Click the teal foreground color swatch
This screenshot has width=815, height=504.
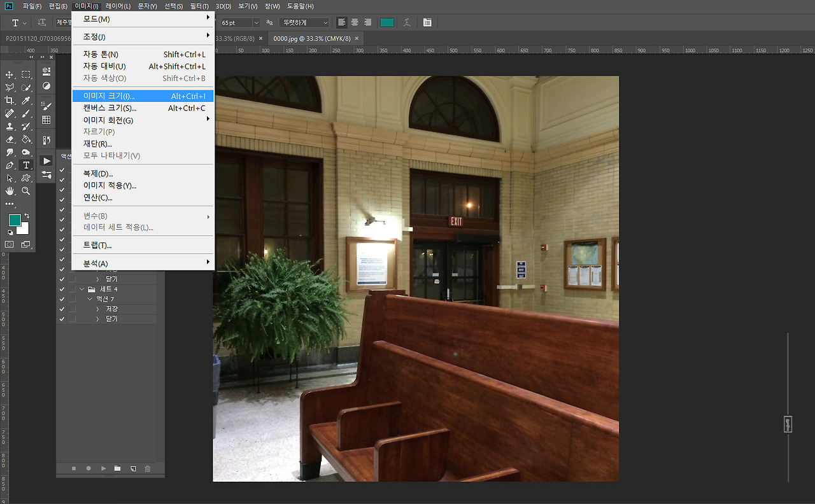point(14,220)
